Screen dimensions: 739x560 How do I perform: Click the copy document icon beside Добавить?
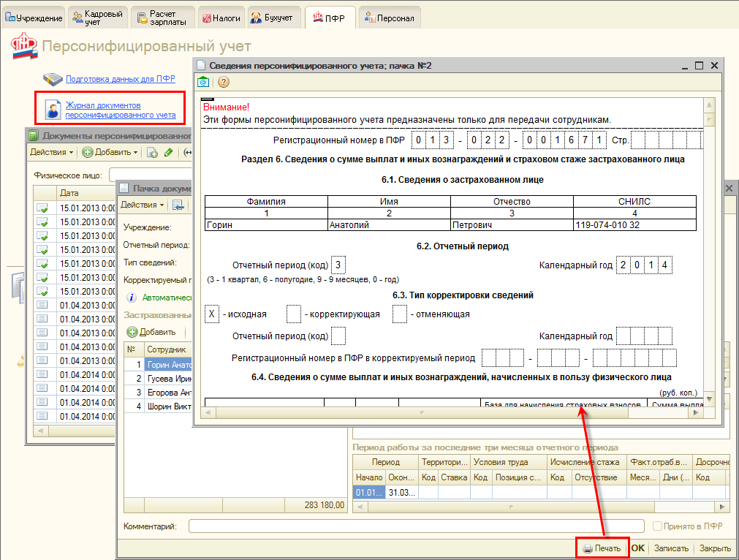[x=152, y=152]
